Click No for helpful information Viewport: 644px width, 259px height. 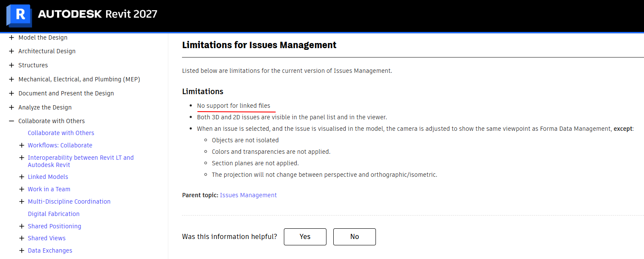point(355,237)
